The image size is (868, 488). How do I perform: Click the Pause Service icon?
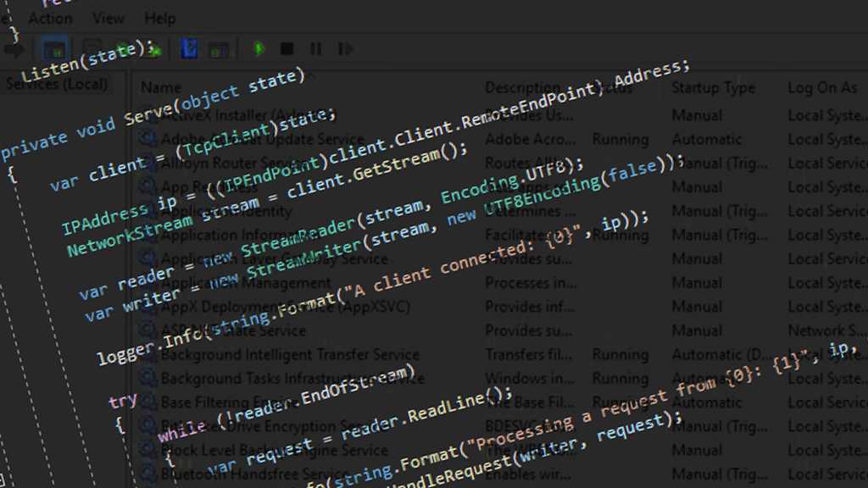[x=316, y=49]
